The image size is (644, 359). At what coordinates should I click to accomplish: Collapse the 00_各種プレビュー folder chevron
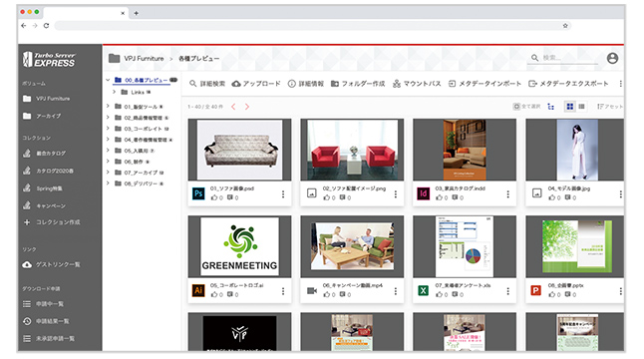(x=108, y=80)
